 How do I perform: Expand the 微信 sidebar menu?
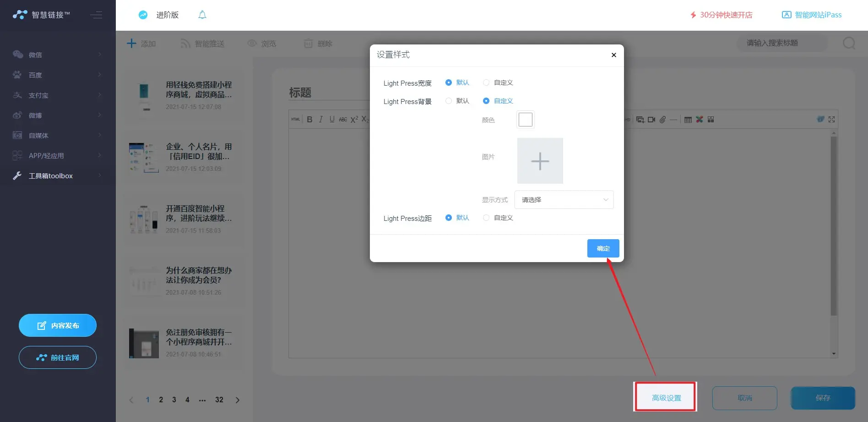[x=57, y=55]
